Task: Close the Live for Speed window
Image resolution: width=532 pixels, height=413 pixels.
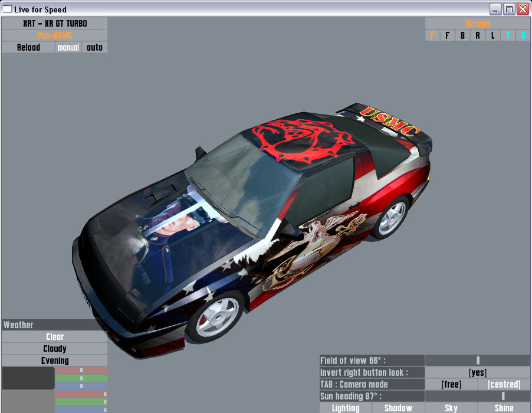Action: coord(523,9)
